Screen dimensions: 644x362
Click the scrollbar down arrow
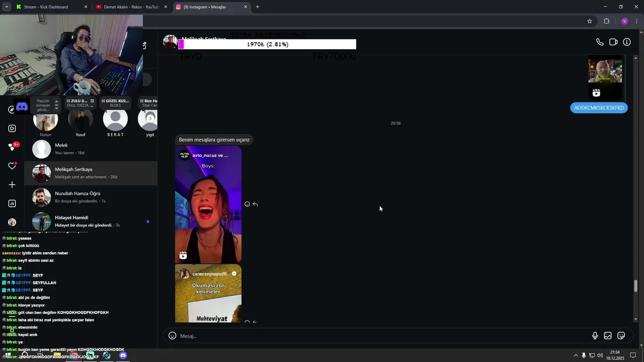[x=635, y=319]
